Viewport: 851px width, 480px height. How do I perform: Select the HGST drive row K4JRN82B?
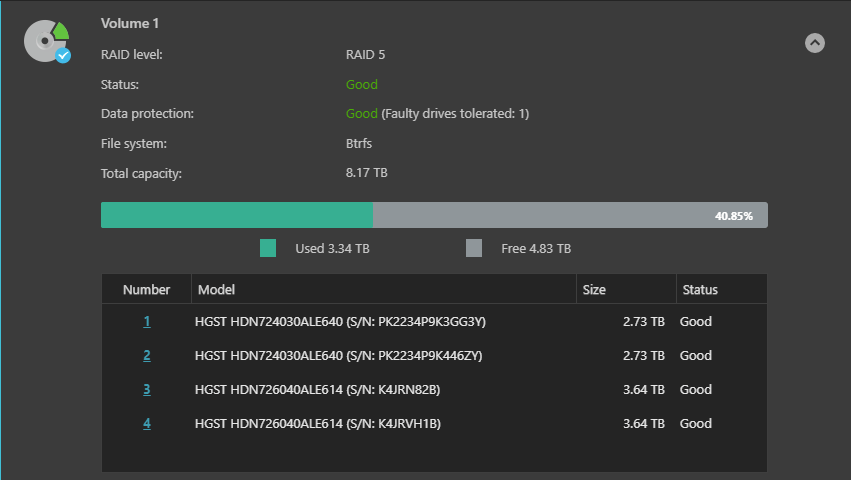(434, 389)
